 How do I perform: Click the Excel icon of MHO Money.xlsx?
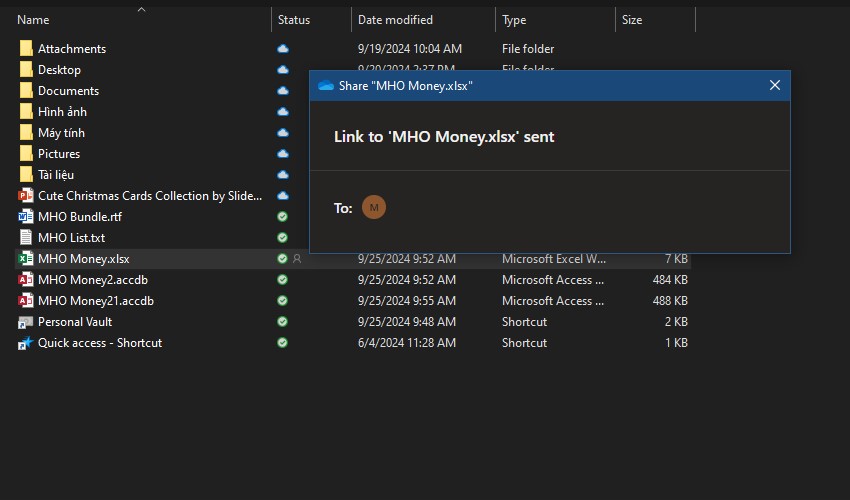(x=26, y=259)
